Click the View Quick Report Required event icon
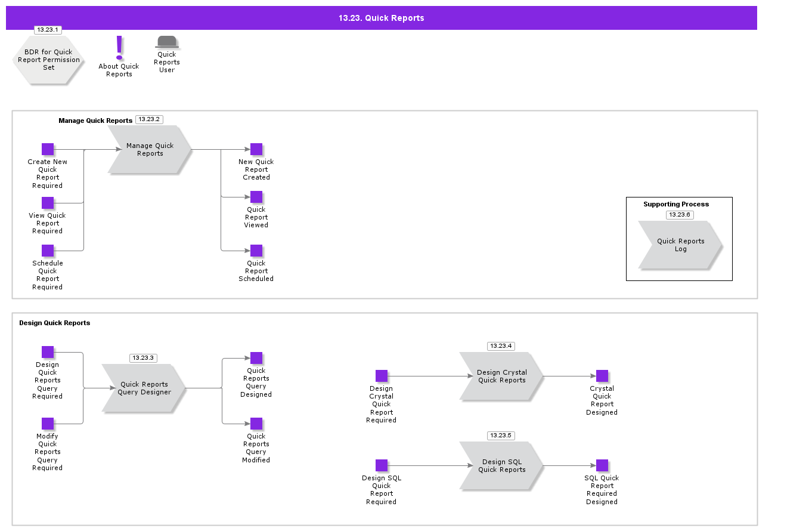Viewport: 812px width, 531px height. (47, 203)
